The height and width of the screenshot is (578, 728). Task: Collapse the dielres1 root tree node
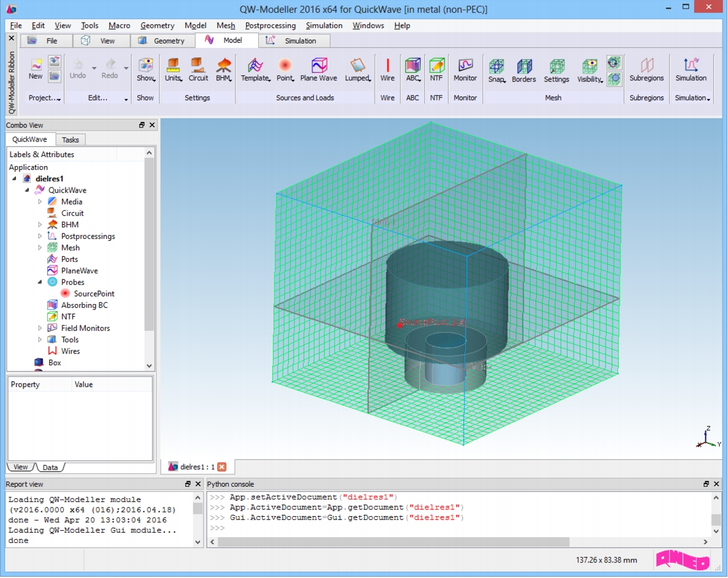point(14,178)
